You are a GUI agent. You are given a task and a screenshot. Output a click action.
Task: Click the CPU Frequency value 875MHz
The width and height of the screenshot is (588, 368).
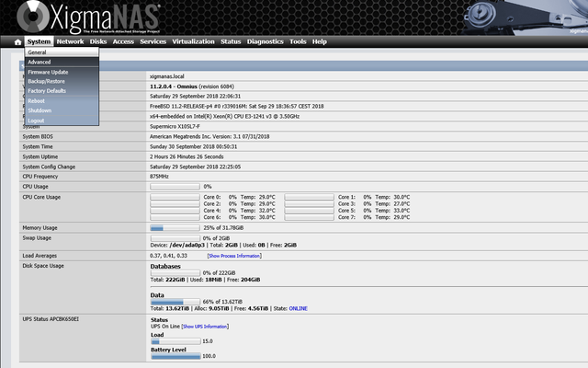pos(159,177)
